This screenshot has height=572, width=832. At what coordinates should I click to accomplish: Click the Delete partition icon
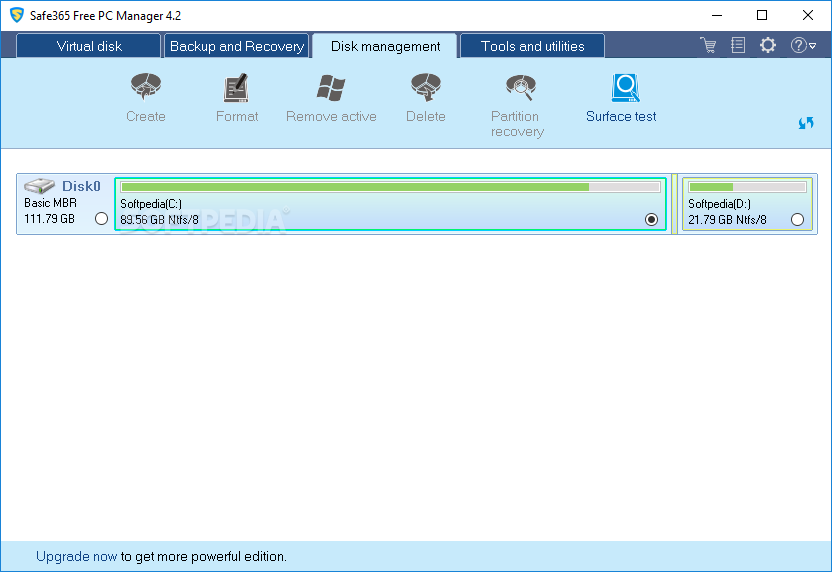(426, 86)
